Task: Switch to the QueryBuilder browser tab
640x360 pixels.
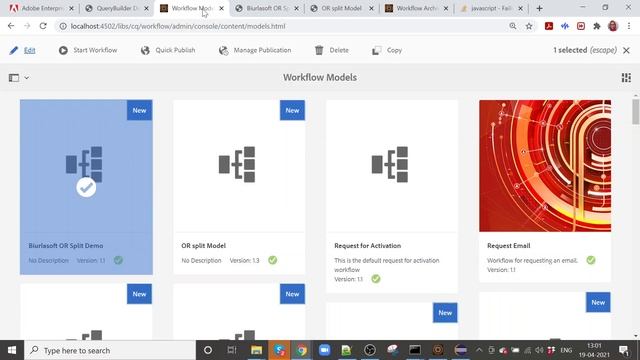Action: [116, 8]
